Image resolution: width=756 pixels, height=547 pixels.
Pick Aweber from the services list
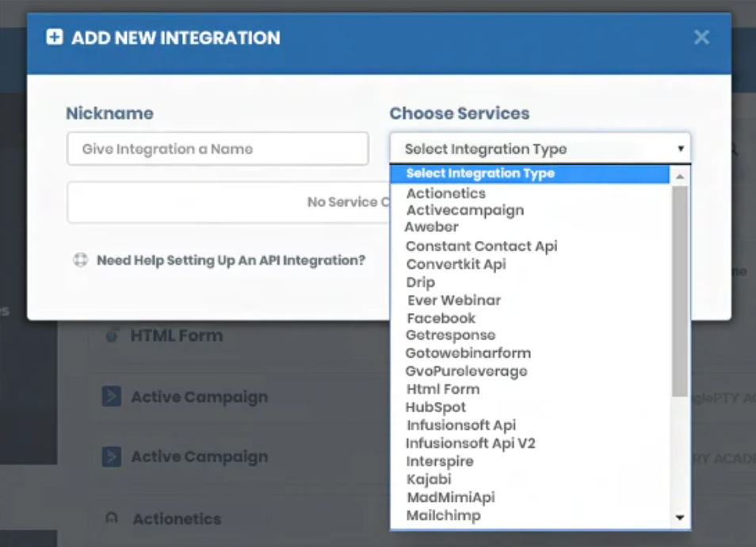432,227
